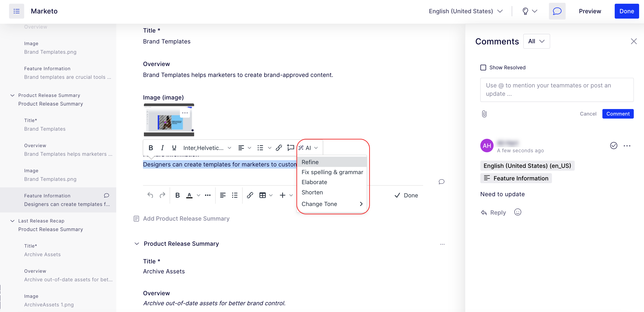Open English (United States) language dropdown
Screen dimensions: 644x312
pos(466,11)
